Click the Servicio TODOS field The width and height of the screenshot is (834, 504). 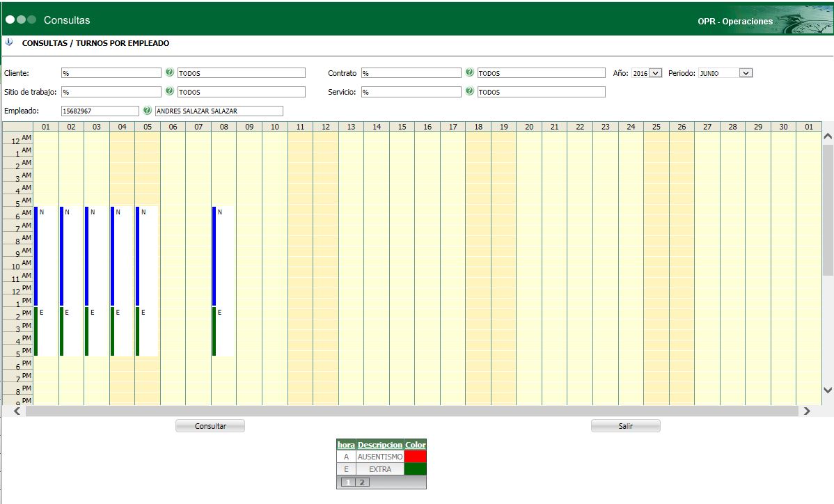click(x=542, y=92)
